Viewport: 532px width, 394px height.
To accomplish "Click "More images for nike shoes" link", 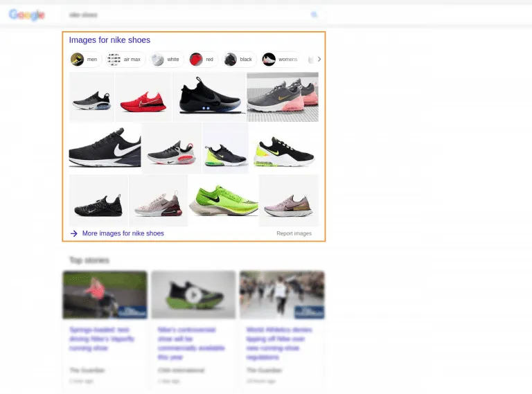I will (123, 233).
